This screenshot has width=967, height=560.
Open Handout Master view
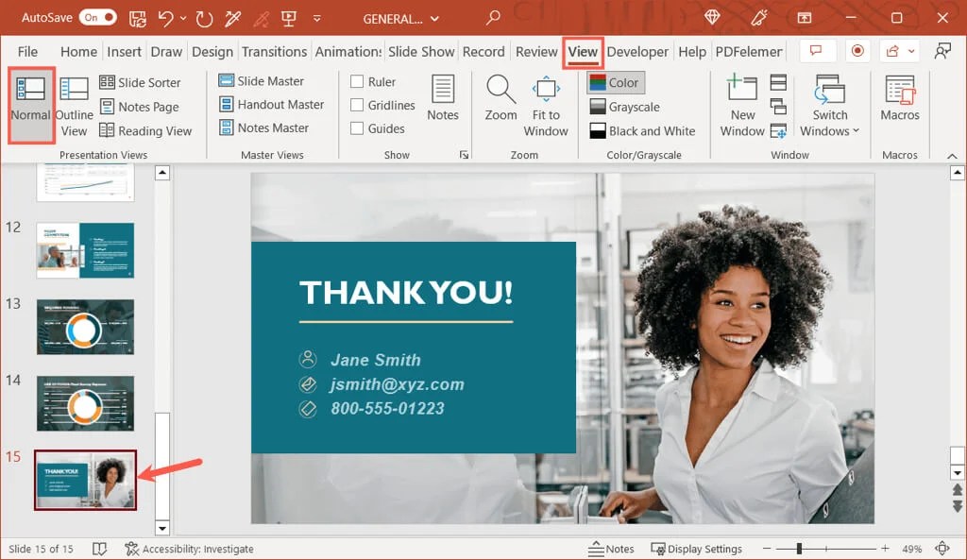[271, 105]
